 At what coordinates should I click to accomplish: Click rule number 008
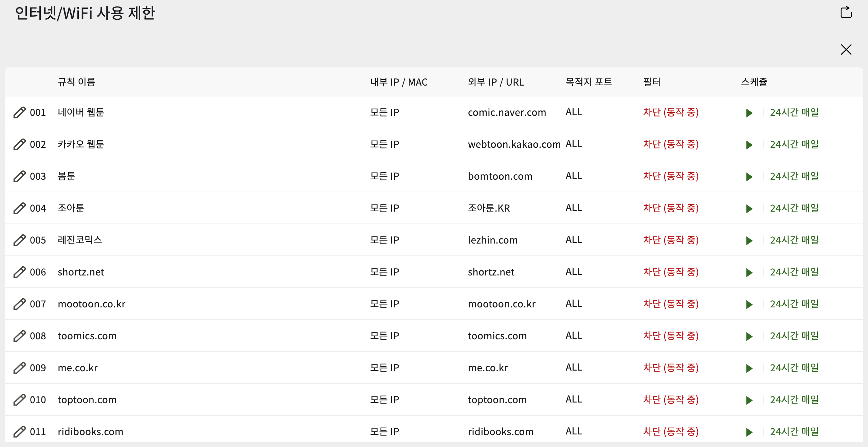coord(38,336)
